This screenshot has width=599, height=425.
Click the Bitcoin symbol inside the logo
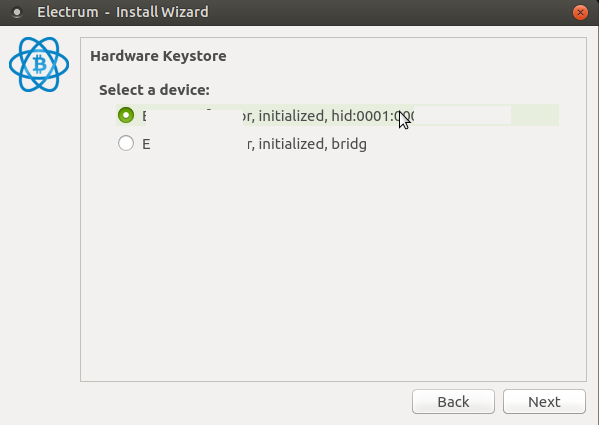[39, 64]
